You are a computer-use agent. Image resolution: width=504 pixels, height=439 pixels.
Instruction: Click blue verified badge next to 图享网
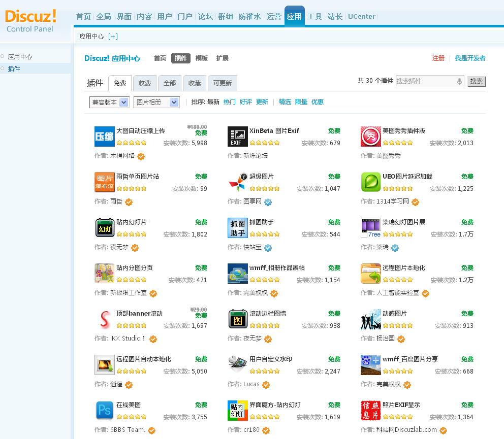click(x=268, y=202)
